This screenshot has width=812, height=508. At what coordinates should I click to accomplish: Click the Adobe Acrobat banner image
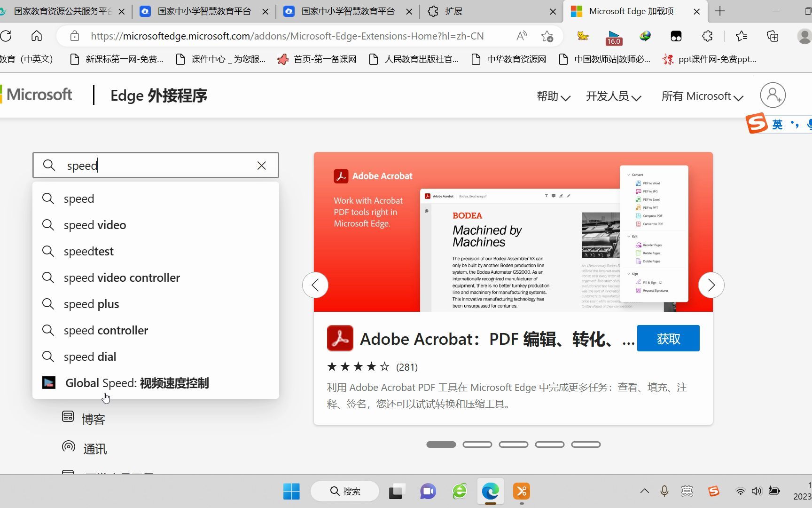pos(513,232)
